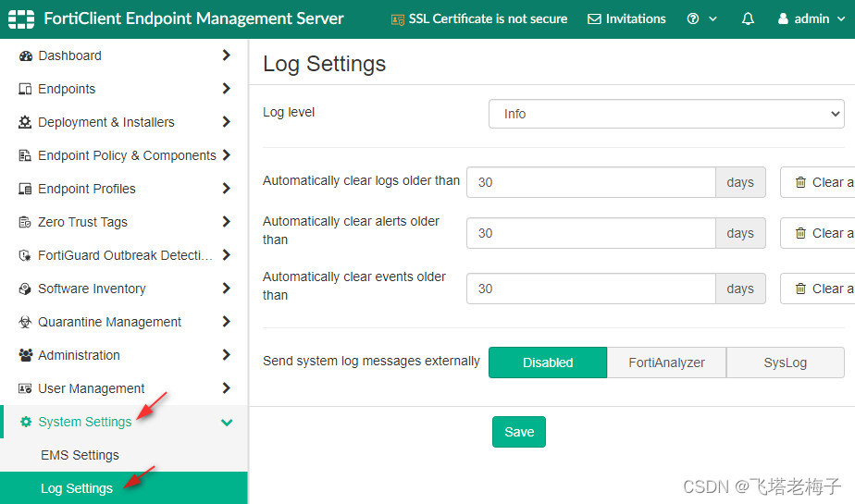Click the clear logs older than days field
This screenshot has width=855, height=504.
[x=591, y=182]
